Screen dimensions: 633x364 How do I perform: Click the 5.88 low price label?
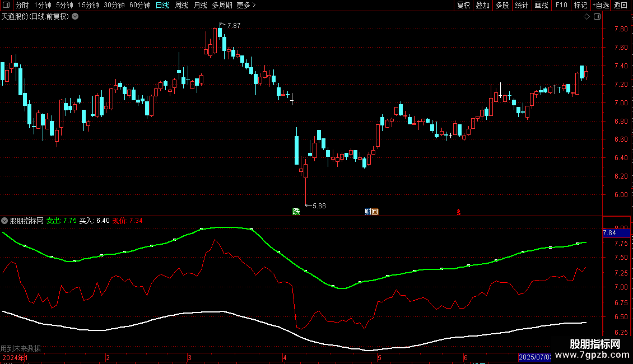click(319, 206)
